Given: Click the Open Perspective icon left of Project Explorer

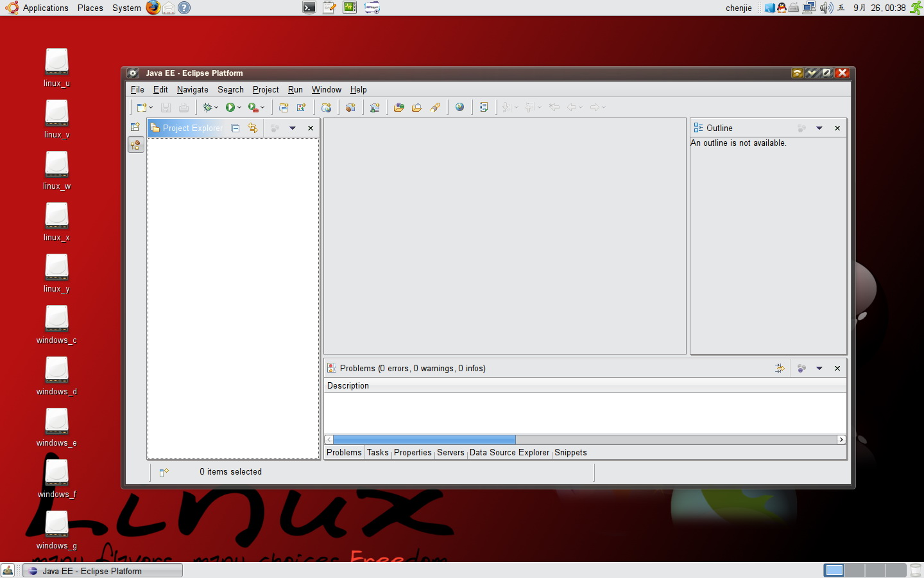Looking at the screenshot, I should 135,127.
